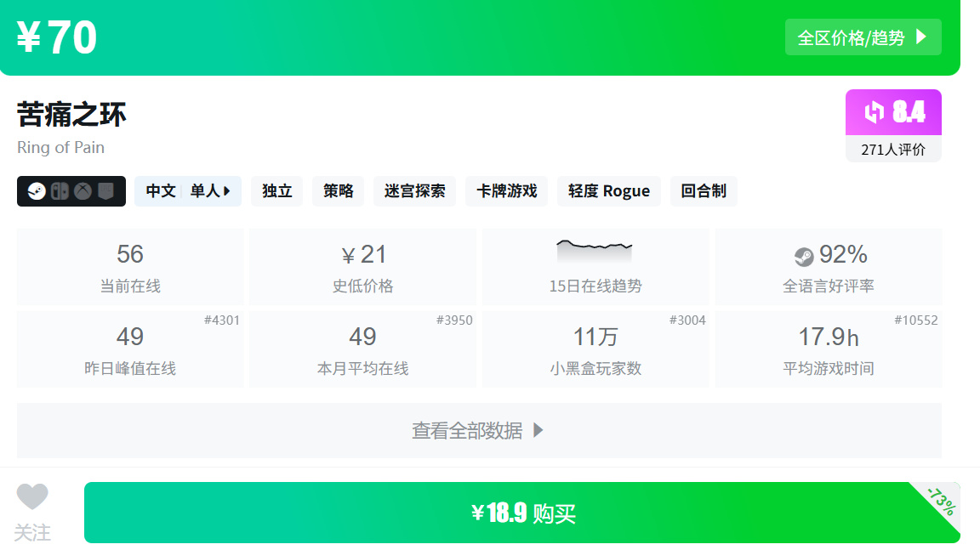Open the 昨日峰值在线 49 stat card
This screenshot has width=980, height=550.
click(x=130, y=349)
